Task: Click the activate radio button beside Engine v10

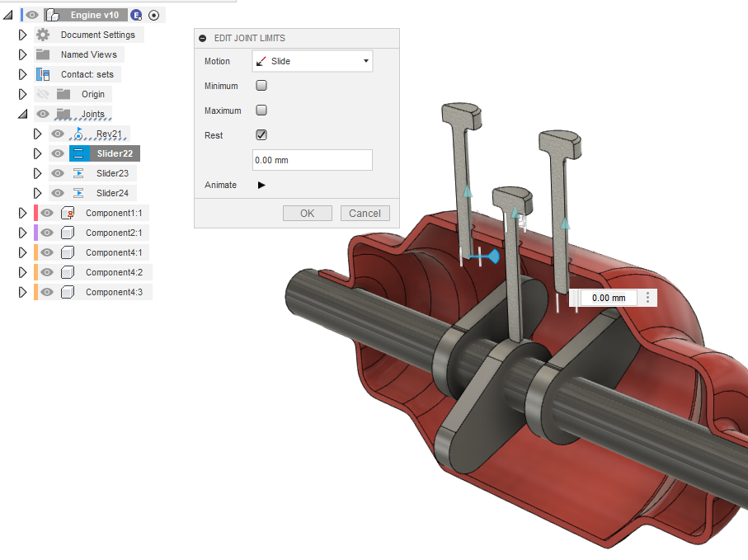Action: (x=153, y=16)
